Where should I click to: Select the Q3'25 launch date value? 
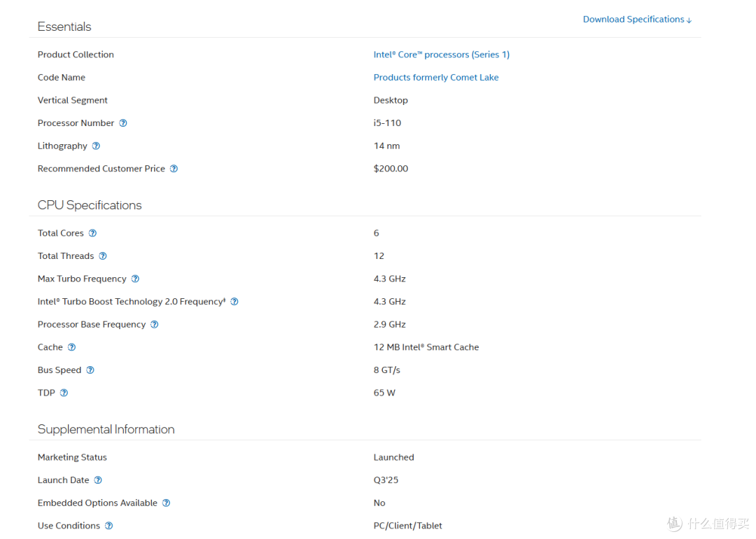click(386, 479)
